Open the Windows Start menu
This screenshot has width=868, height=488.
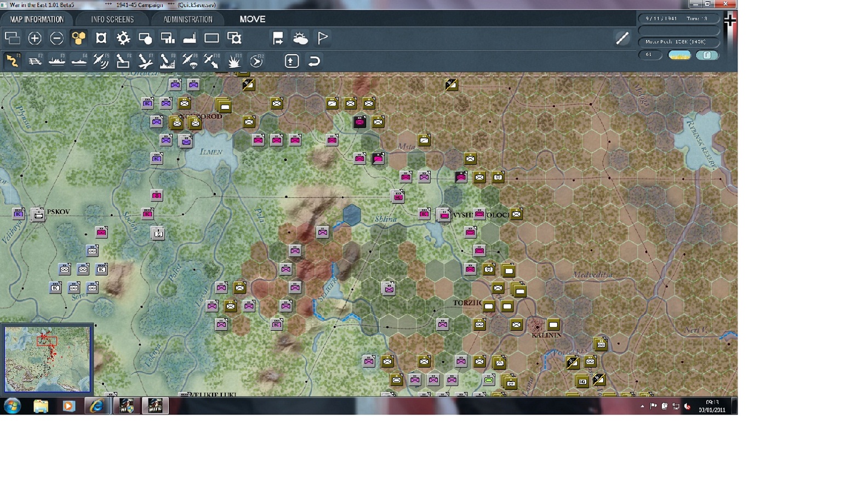coord(12,406)
